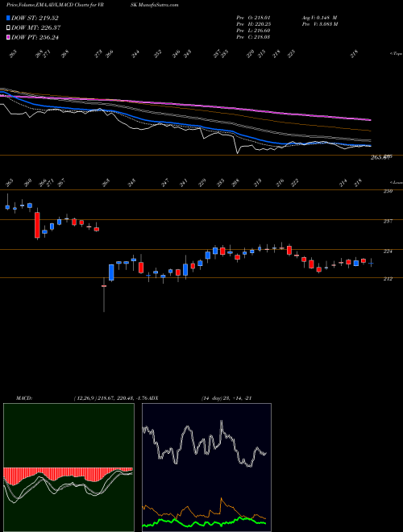Screen dimensions: 403x532
Task: Click the 212 price axis label
Action: pyautogui.click(x=388, y=279)
